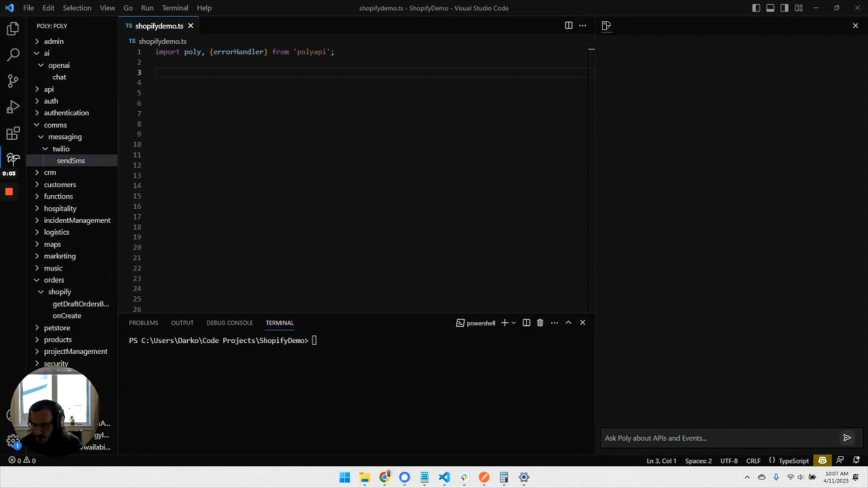Click the Poly assistant panel icon

607,25
